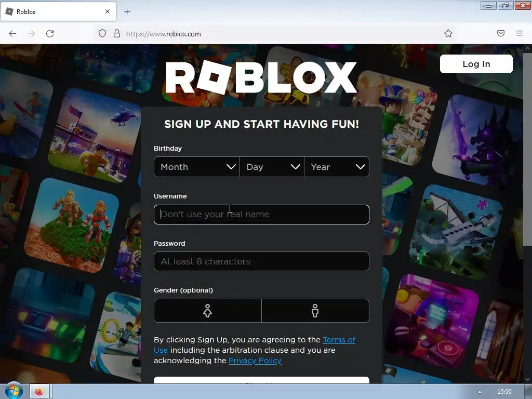Image resolution: width=532 pixels, height=399 pixels.
Task: Open the Privacy Policy link
Action: pos(255,361)
